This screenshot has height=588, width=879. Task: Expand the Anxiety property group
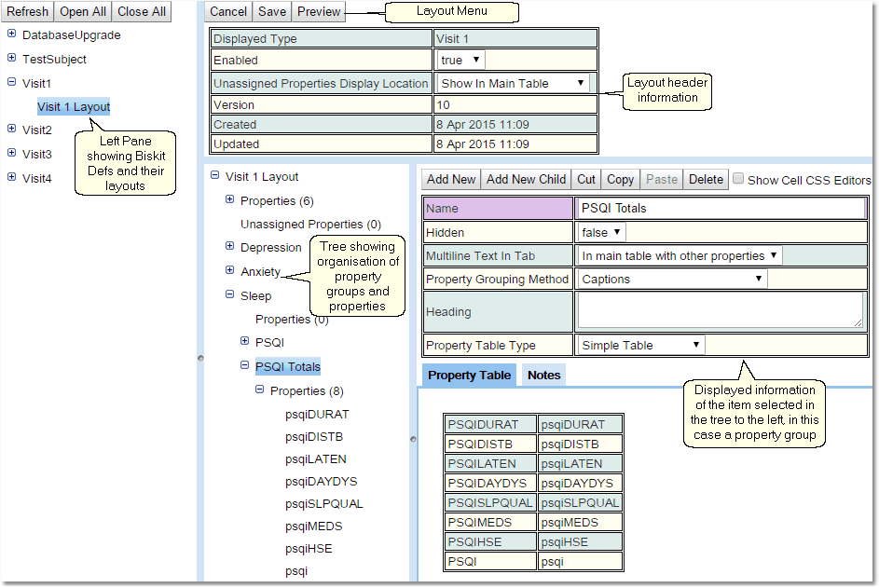230,271
